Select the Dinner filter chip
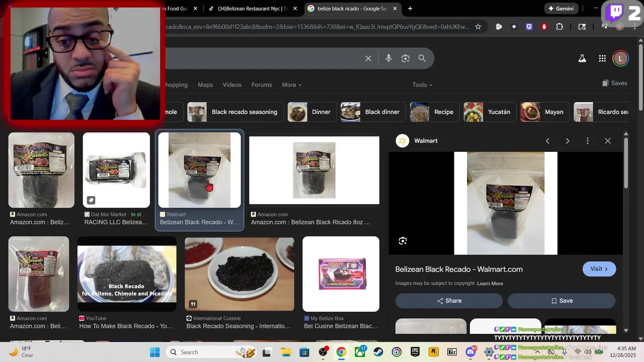Viewport: 644px width, 362px height. click(311, 112)
